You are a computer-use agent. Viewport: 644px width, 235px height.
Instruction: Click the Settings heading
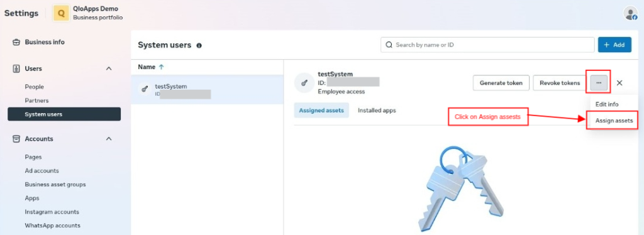tap(21, 13)
